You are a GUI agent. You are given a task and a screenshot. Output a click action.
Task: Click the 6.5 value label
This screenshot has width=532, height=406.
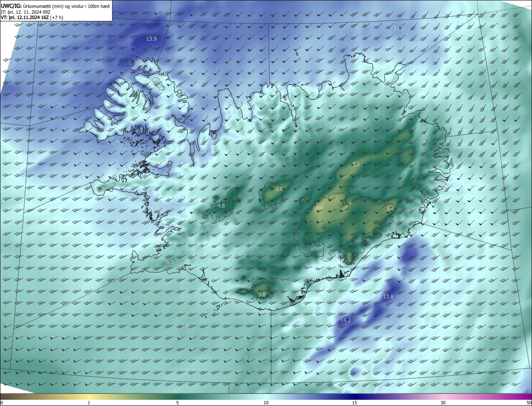[170, 262]
